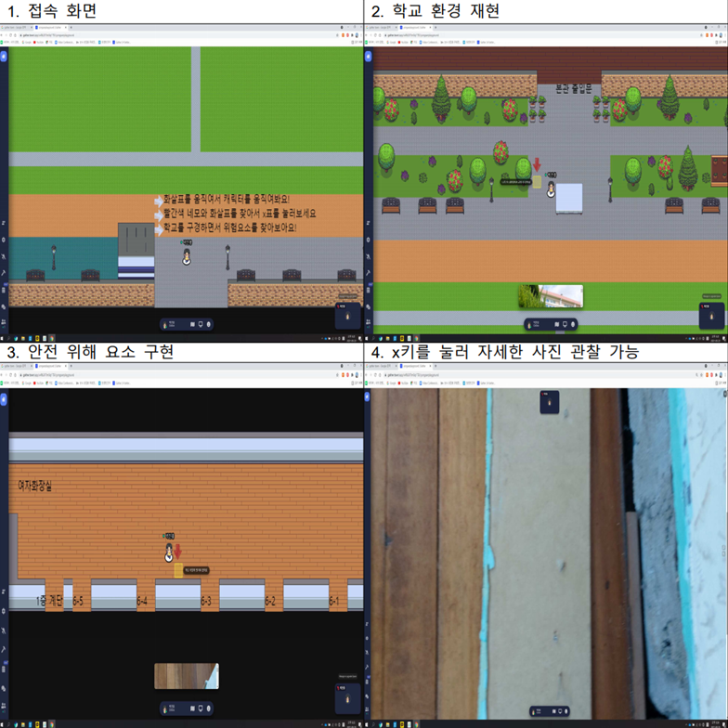Switch to first browser tab in screenshot 1
Image resolution: width=728 pixels, height=728 pixels.
[x=17, y=28]
